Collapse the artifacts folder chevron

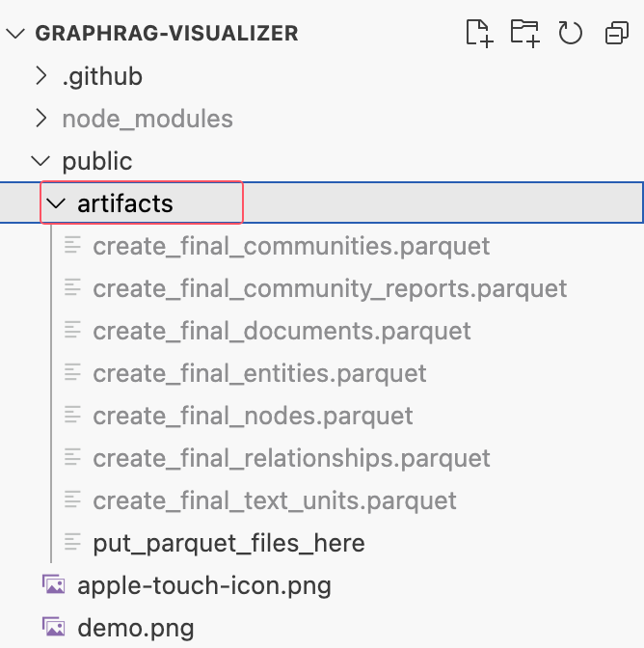(56, 203)
